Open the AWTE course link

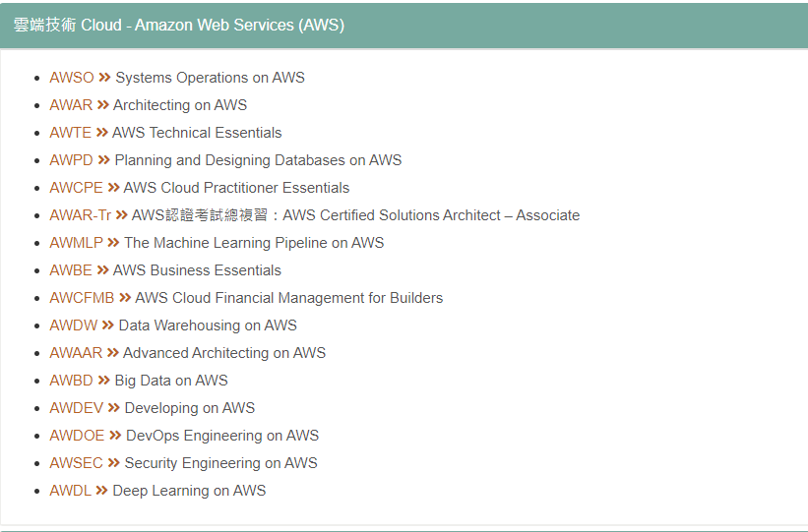point(70,133)
